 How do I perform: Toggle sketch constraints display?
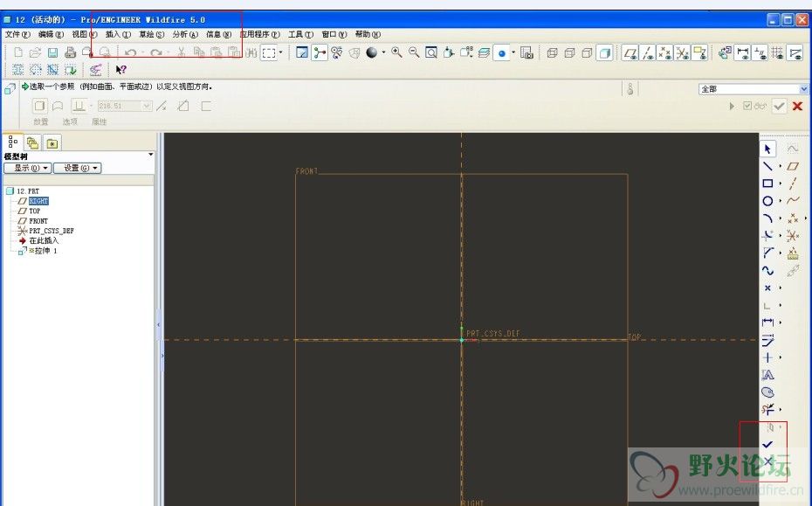coord(760,52)
